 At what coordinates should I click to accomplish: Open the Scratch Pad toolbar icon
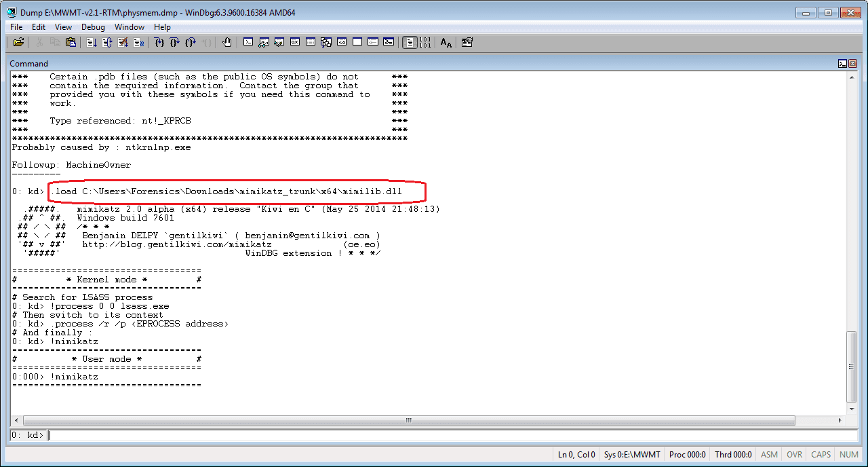tap(357, 42)
